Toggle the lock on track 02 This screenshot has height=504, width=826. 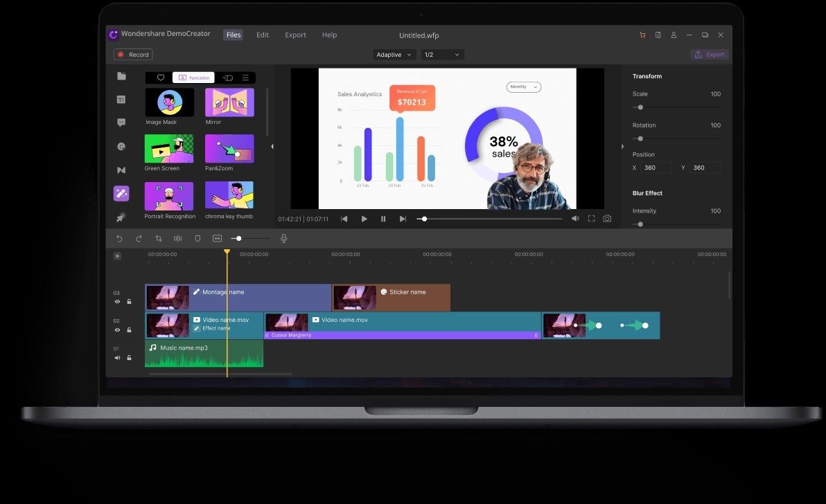pyautogui.click(x=129, y=330)
